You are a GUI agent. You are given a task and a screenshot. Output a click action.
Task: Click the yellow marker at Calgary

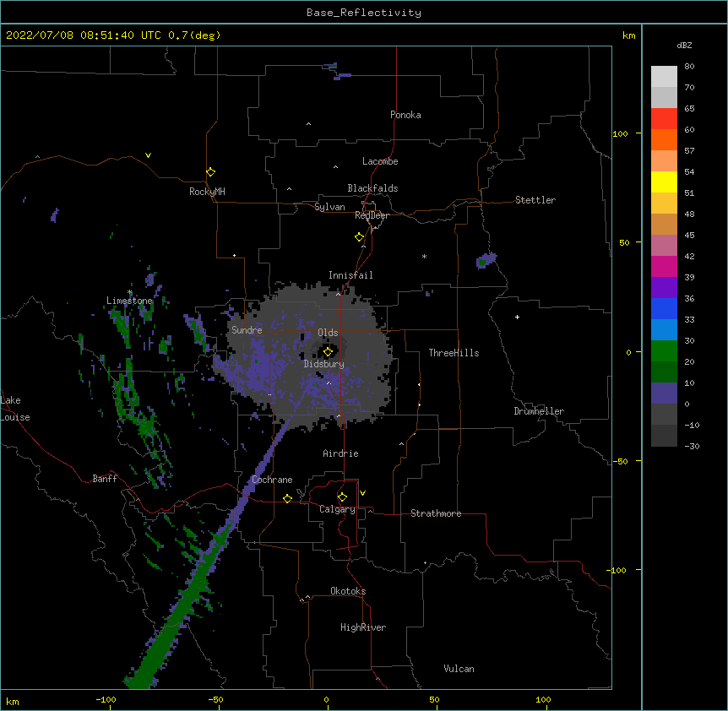coord(342,497)
